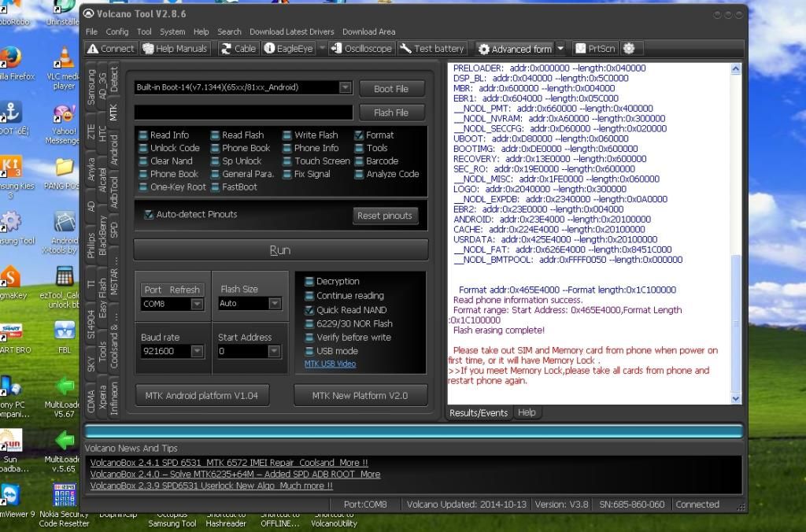Open the MTK USB Video link

coord(330,364)
